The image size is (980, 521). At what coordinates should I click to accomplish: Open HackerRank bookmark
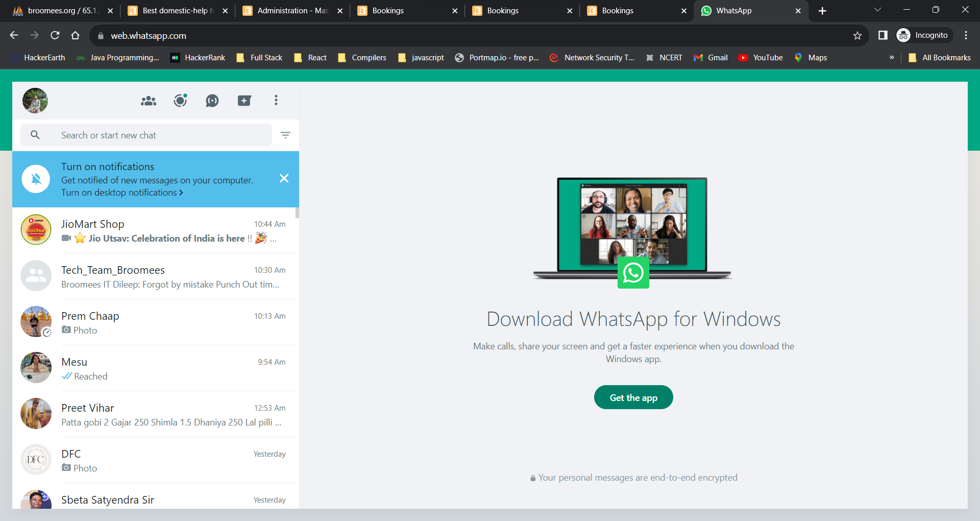pyautogui.click(x=198, y=58)
